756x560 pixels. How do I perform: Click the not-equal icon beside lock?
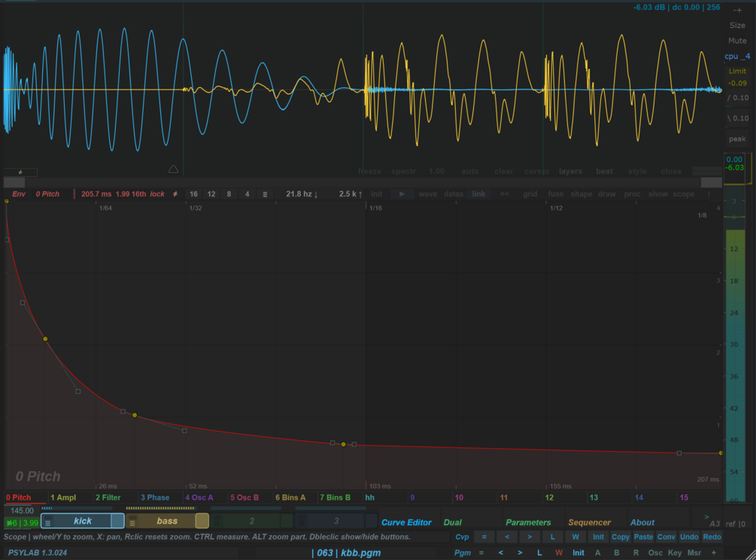pos(175,194)
